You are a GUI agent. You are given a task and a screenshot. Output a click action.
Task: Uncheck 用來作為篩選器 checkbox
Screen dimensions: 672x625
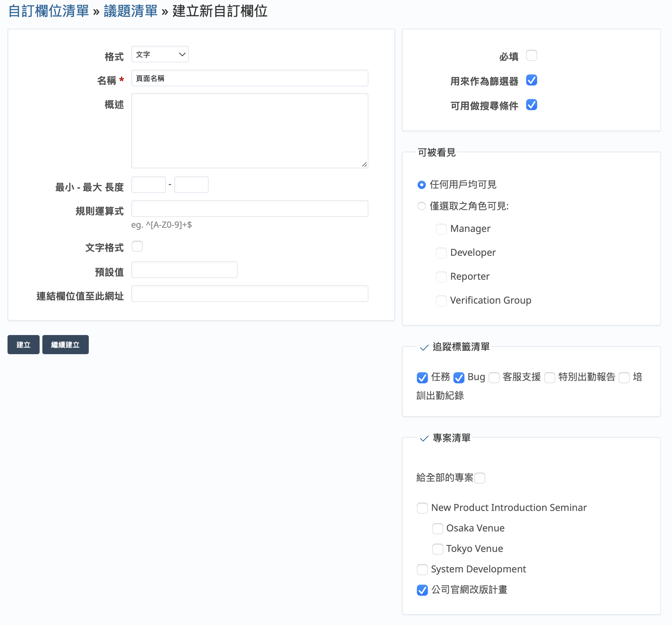(x=532, y=80)
